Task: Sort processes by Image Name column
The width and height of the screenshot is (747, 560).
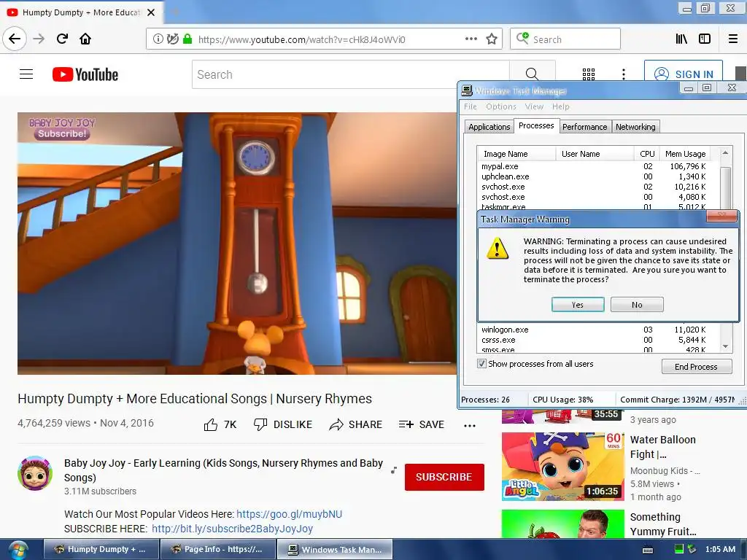Action: (516, 154)
